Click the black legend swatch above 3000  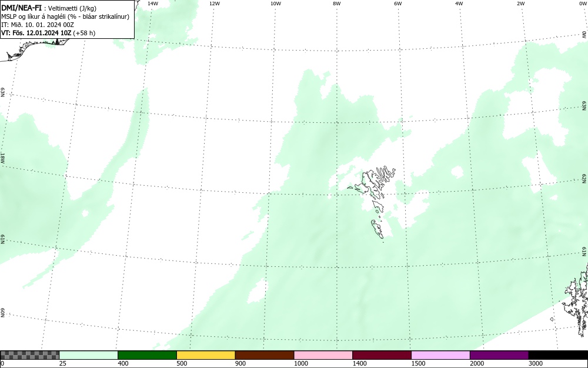558,355
